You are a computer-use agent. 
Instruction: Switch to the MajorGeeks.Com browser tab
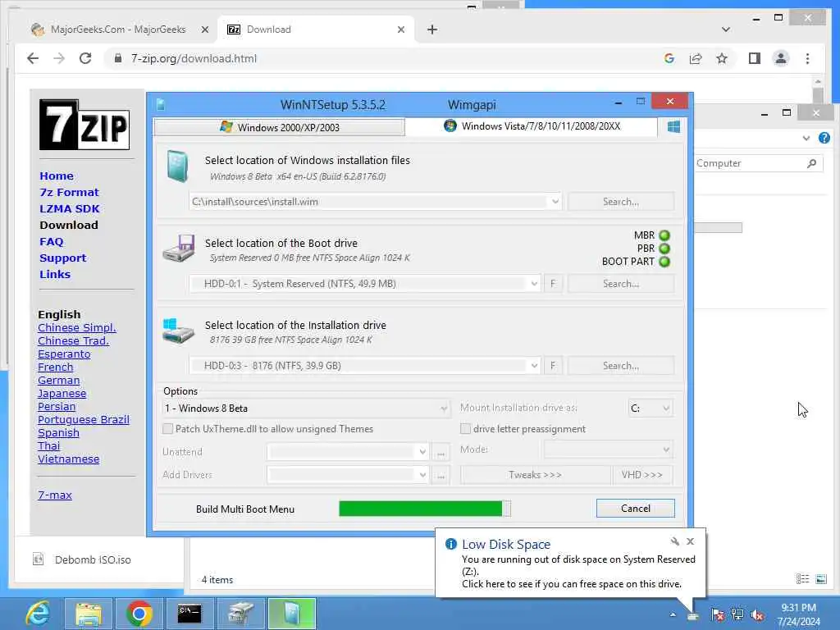118,30
